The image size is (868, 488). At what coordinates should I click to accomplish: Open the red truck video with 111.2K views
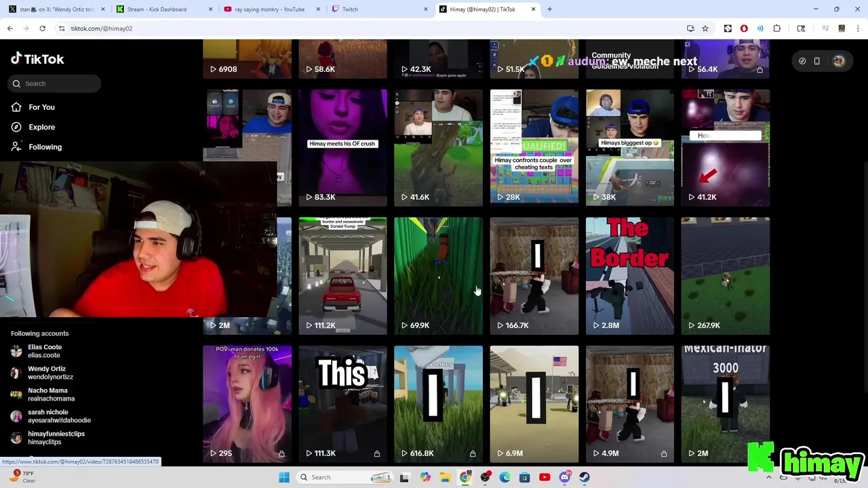click(342, 276)
